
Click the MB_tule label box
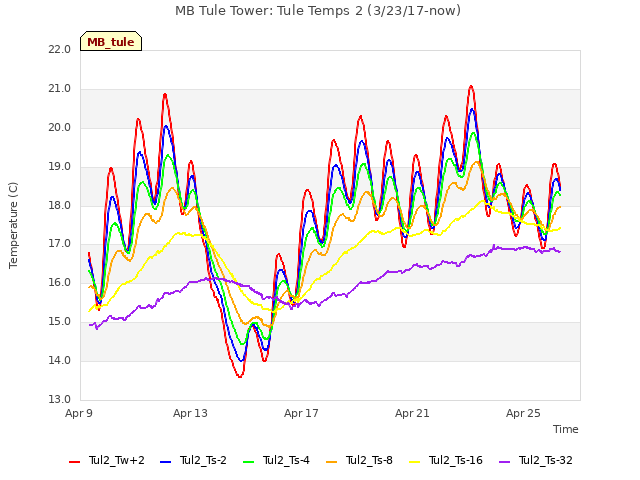coord(111,41)
